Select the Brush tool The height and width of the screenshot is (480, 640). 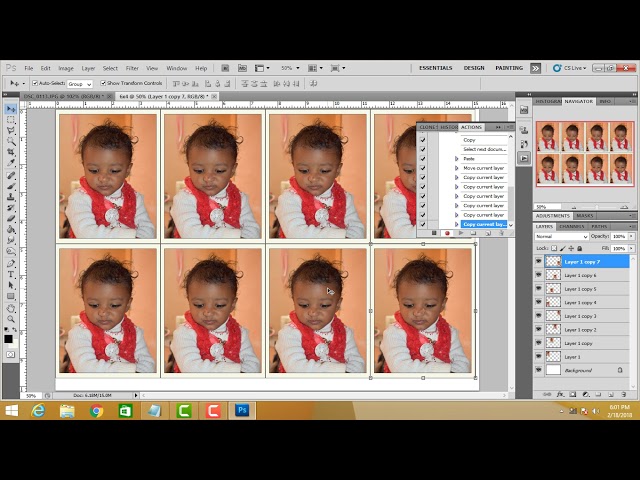(11, 186)
